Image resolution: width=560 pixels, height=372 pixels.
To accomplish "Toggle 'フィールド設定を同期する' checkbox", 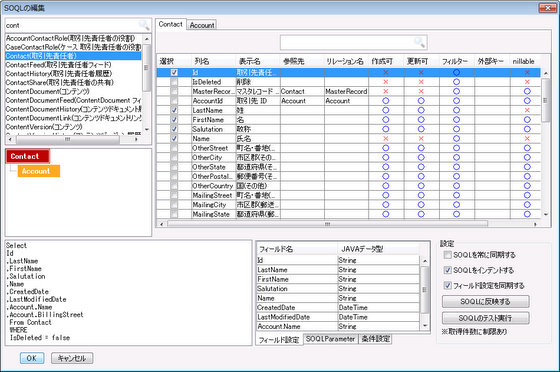I will (448, 286).
